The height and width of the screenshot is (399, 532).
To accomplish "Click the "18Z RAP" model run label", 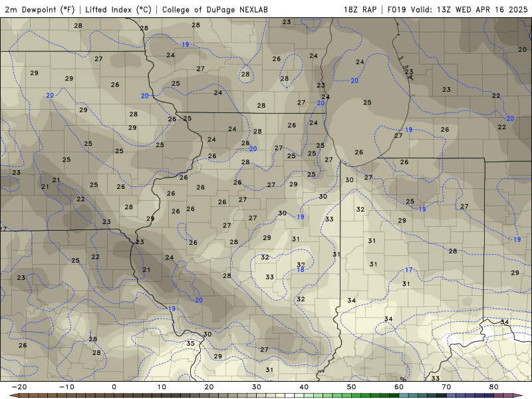I will [360, 9].
